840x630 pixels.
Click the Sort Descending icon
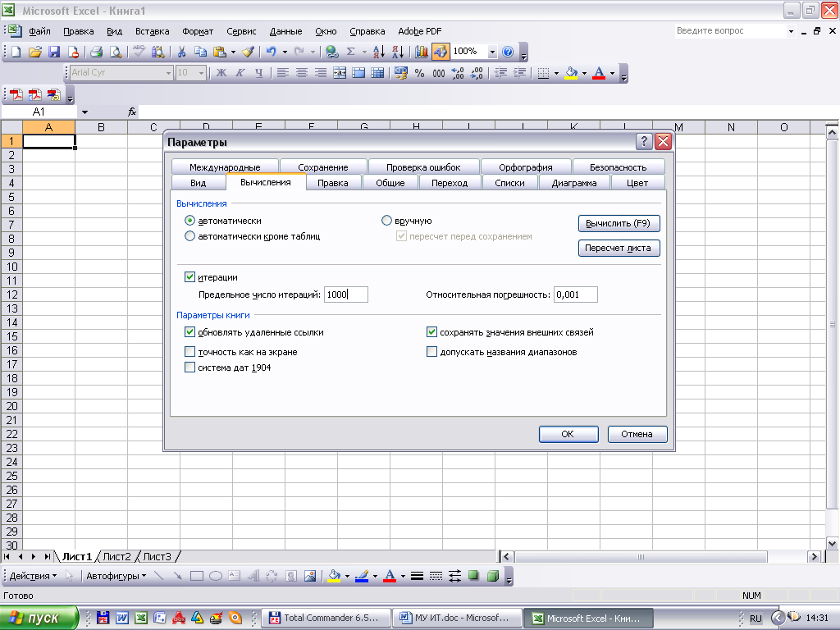pos(398,52)
